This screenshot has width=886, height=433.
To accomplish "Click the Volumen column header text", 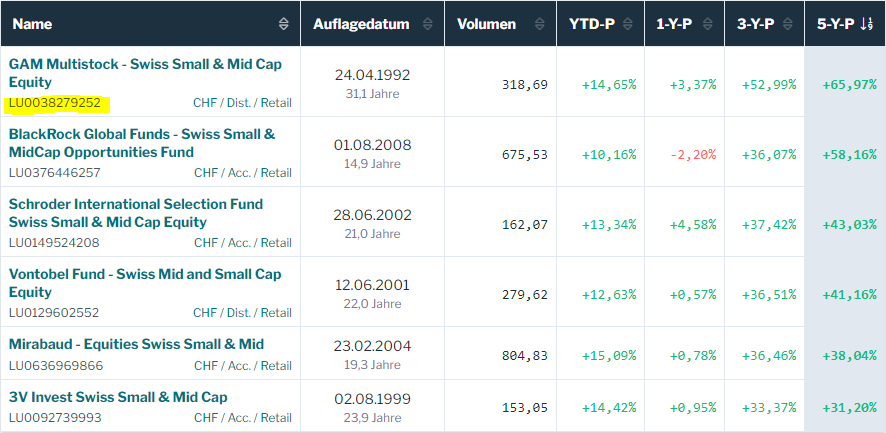I will coord(487,24).
